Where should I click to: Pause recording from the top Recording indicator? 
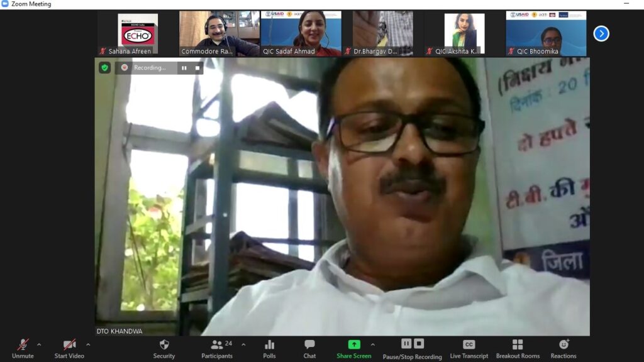[184, 68]
